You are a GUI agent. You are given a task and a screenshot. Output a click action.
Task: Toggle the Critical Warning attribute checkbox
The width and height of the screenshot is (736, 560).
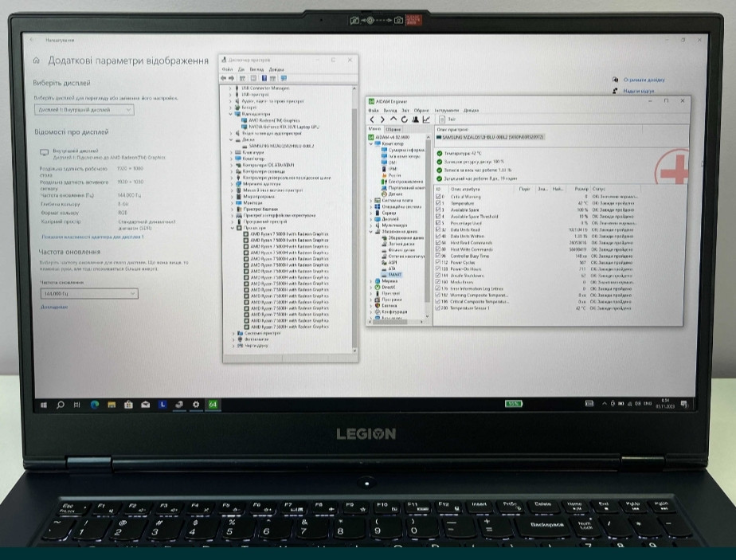point(438,195)
